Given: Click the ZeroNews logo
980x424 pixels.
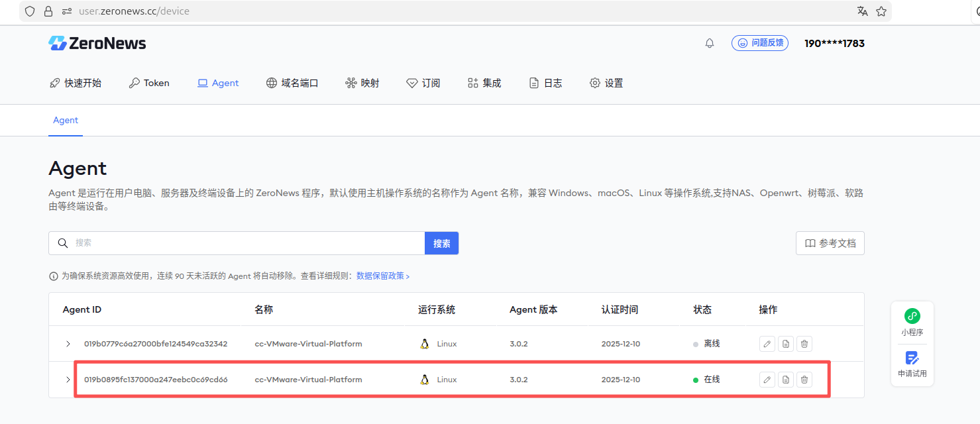Looking at the screenshot, I should coord(97,44).
